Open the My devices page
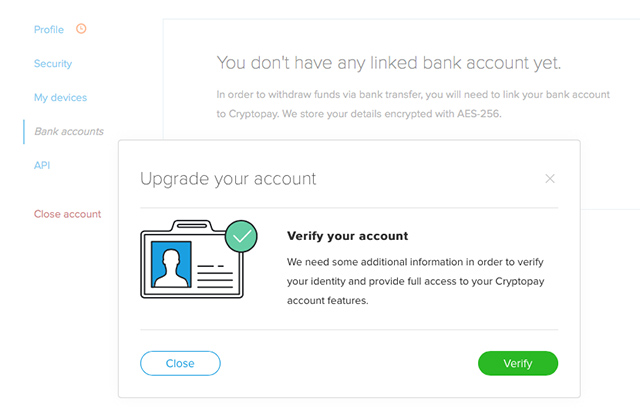Viewport: 640px width, 415px height. 60,98
